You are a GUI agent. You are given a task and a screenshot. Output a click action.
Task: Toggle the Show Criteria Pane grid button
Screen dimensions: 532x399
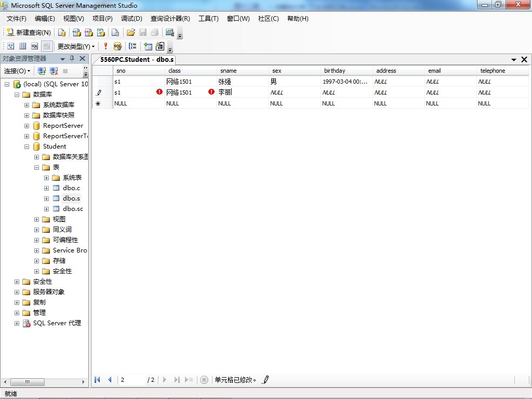[x=23, y=46]
